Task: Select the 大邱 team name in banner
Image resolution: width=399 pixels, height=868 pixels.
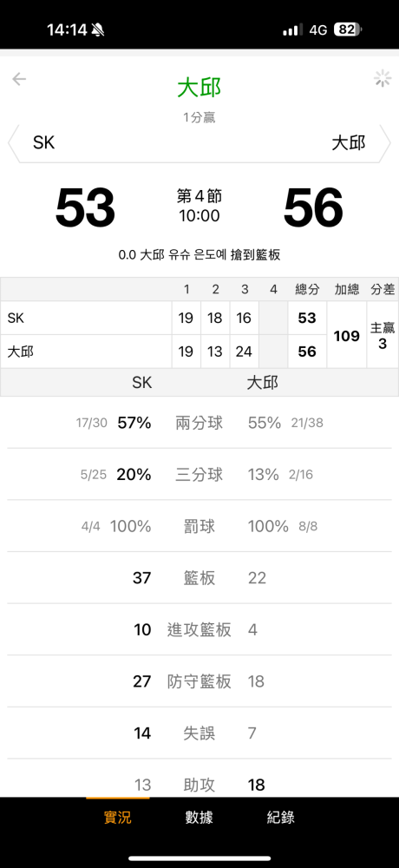Action: coord(349,143)
